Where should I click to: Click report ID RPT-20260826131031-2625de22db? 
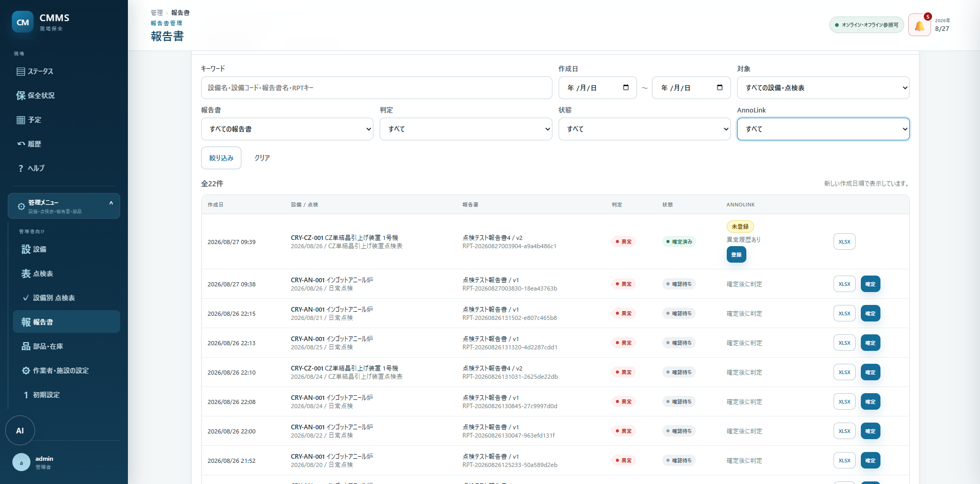(510, 377)
